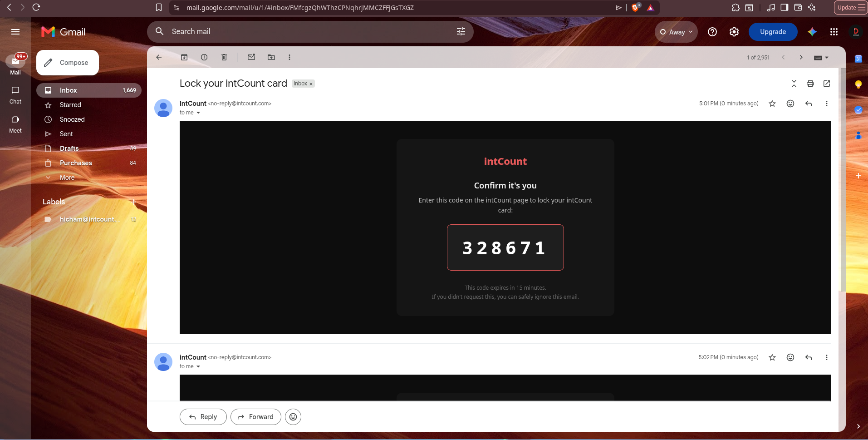The width and height of the screenshot is (868, 440).
Task: Open the Purchases folder
Action: coord(89,163)
